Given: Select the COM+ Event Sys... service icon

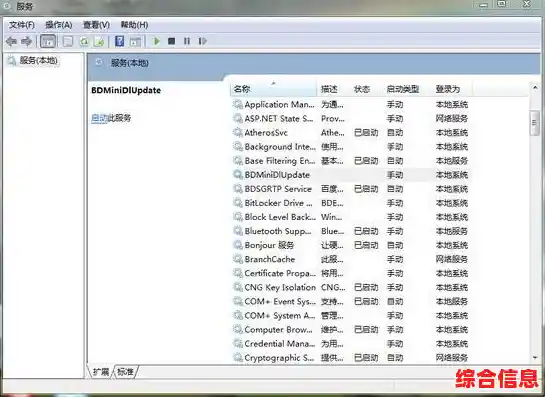Looking at the screenshot, I should coord(238,301).
